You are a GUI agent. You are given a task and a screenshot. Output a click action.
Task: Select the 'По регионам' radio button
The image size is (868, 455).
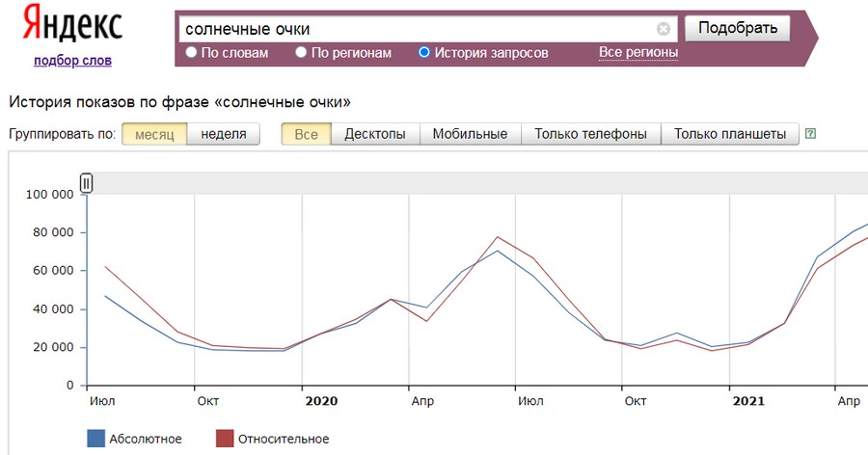(x=301, y=53)
